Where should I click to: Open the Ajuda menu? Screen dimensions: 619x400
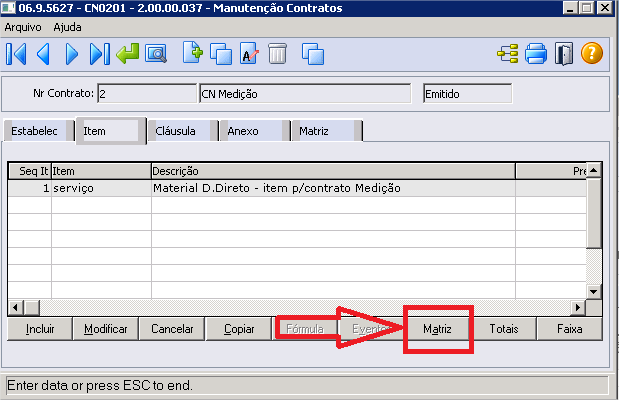coord(68,27)
